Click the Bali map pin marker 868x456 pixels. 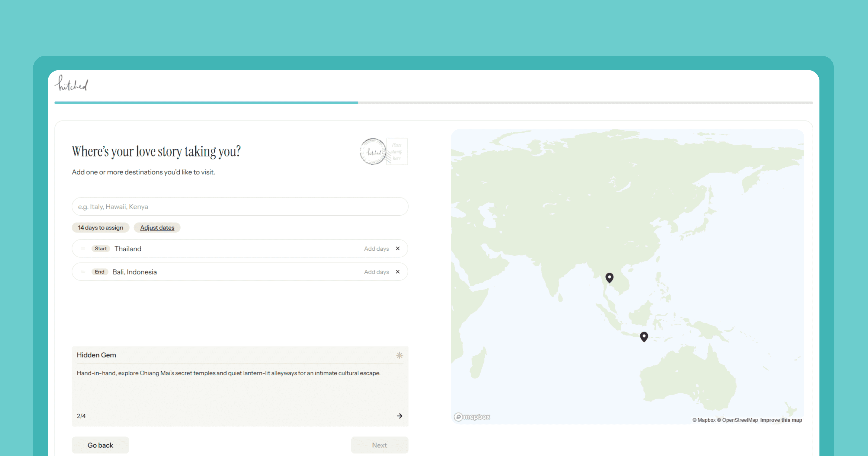pyautogui.click(x=644, y=336)
